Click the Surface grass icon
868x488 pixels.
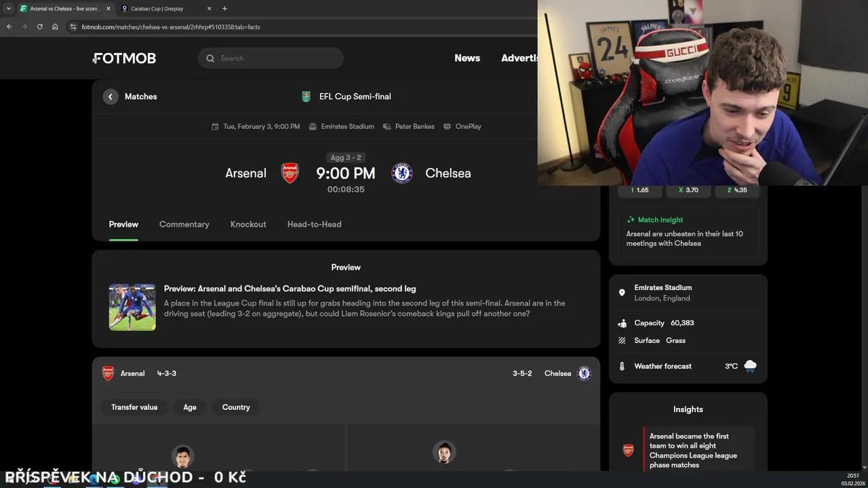click(x=622, y=341)
